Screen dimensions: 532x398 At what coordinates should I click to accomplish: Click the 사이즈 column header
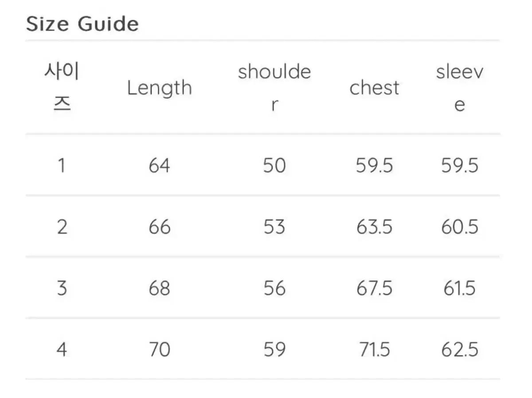62,87
